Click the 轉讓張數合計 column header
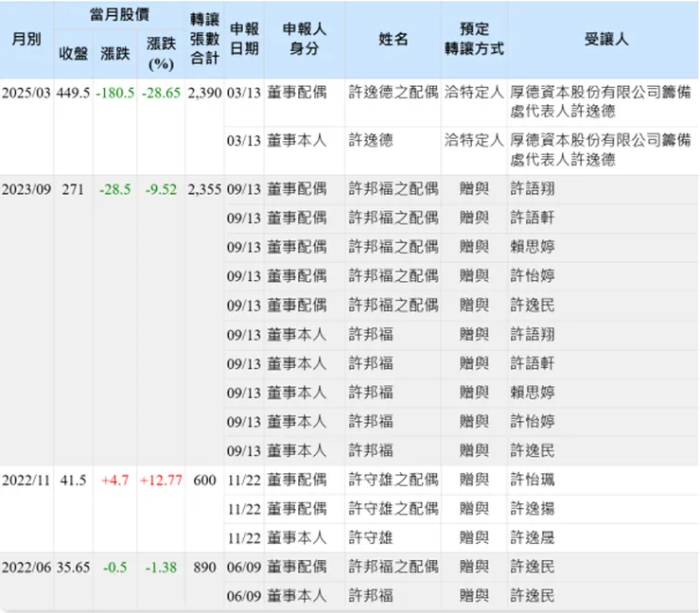The image size is (700, 613). [204, 40]
